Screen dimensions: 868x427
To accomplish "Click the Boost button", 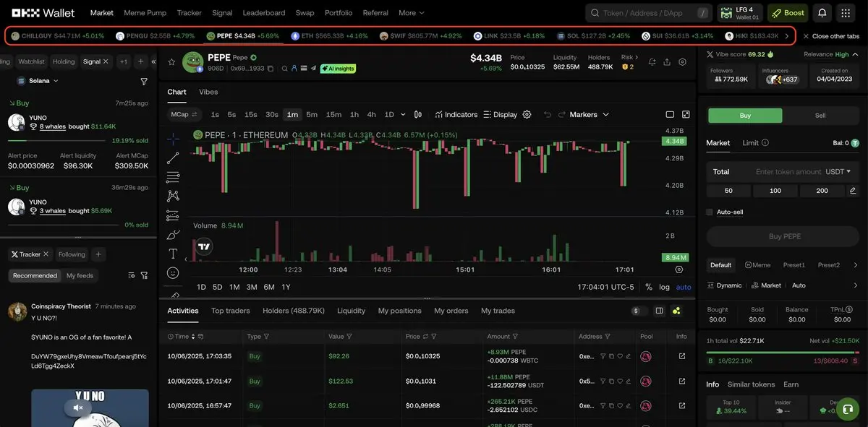I will (x=788, y=13).
